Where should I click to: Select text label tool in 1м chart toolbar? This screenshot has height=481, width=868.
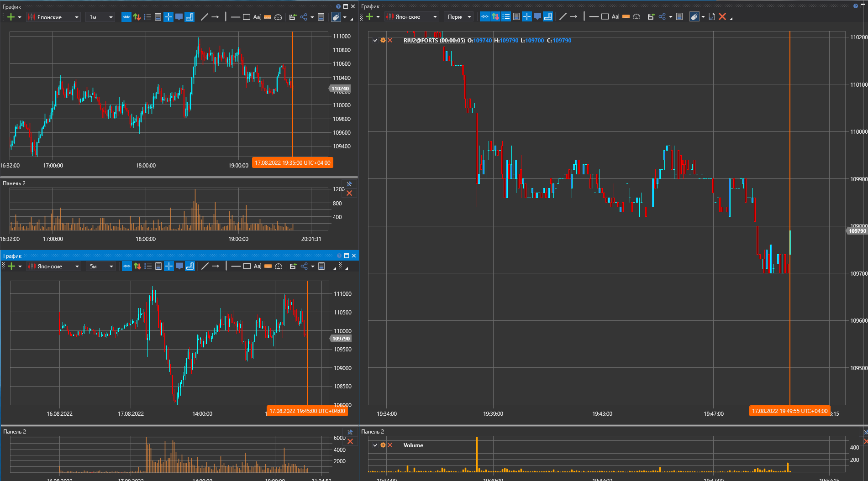257,17
